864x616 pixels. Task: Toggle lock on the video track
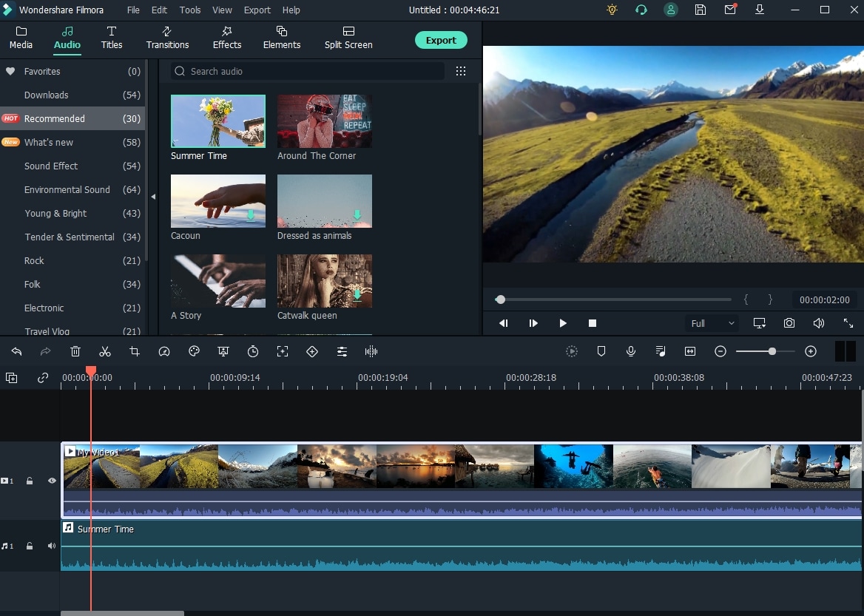(30, 481)
